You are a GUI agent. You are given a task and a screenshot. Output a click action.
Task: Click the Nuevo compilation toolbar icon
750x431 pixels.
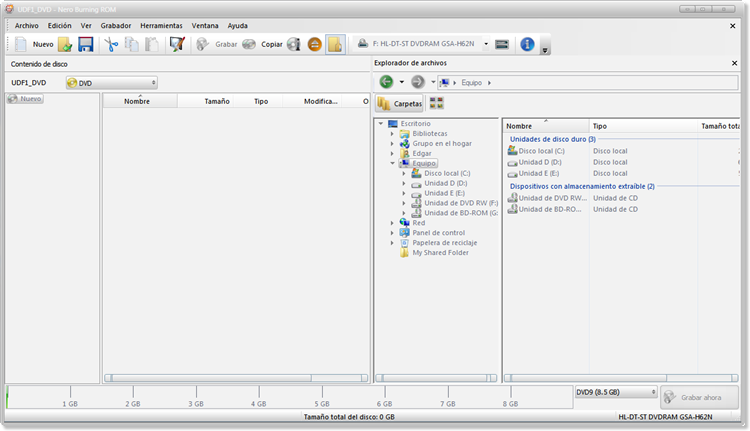pyautogui.click(x=21, y=44)
